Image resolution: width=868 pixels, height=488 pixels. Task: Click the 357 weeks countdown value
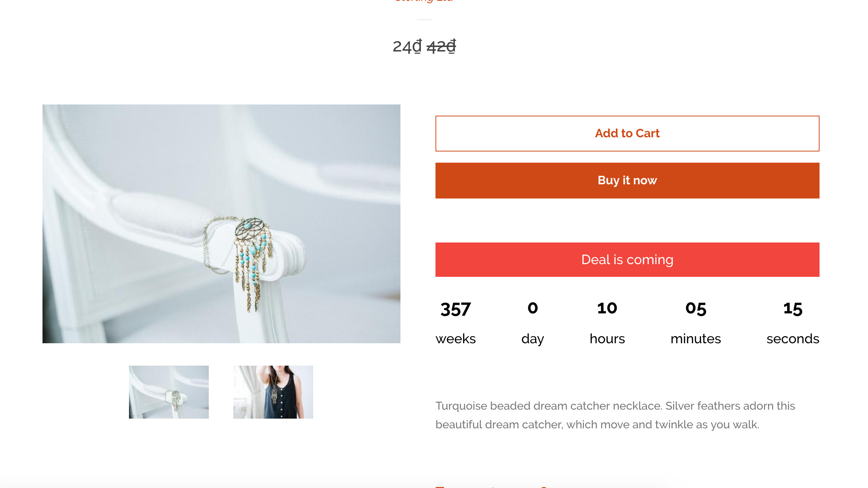[455, 309]
